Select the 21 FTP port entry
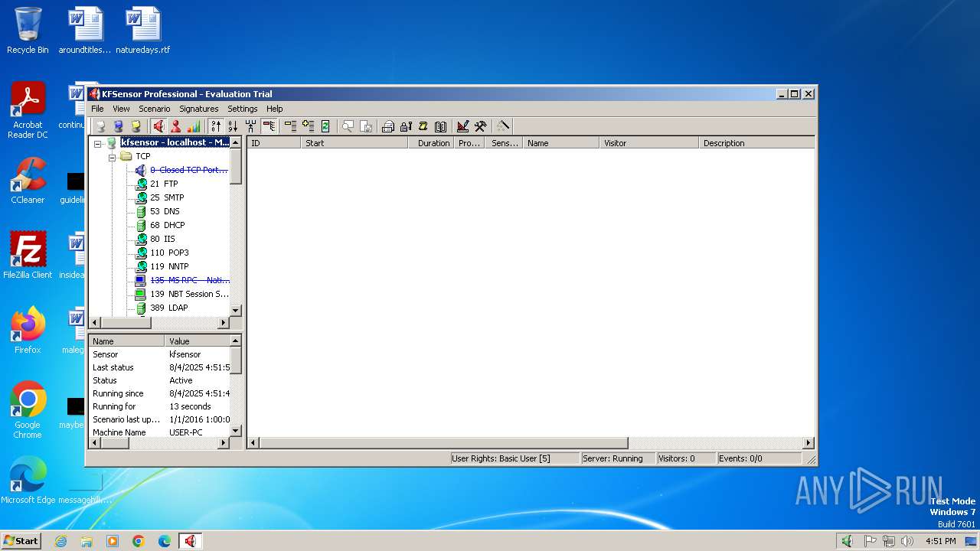The image size is (980, 551). pos(164,184)
